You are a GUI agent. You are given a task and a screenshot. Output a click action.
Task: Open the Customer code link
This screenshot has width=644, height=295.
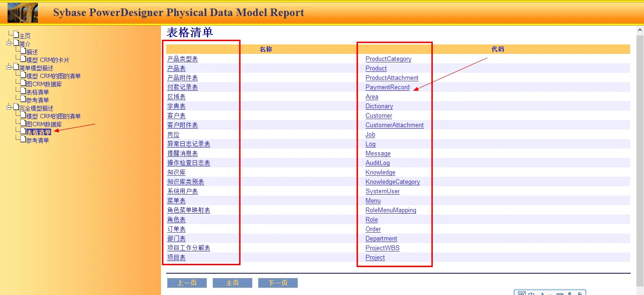tap(379, 116)
